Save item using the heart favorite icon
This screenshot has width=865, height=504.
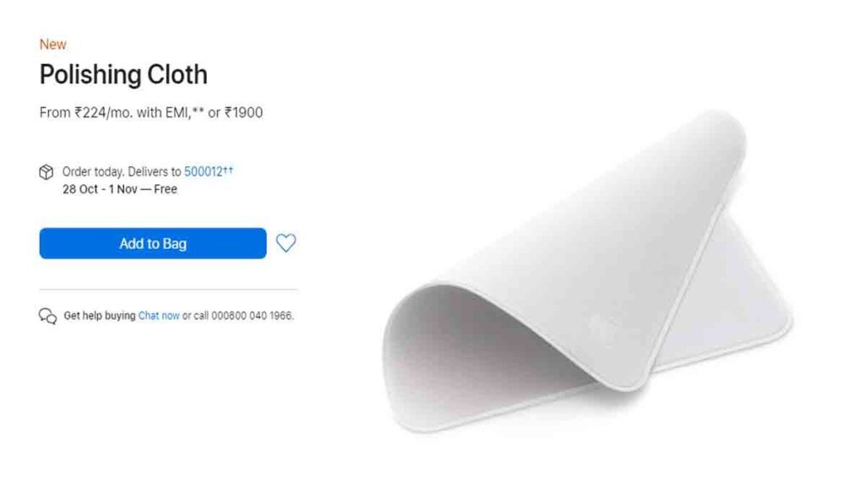(x=286, y=243)
